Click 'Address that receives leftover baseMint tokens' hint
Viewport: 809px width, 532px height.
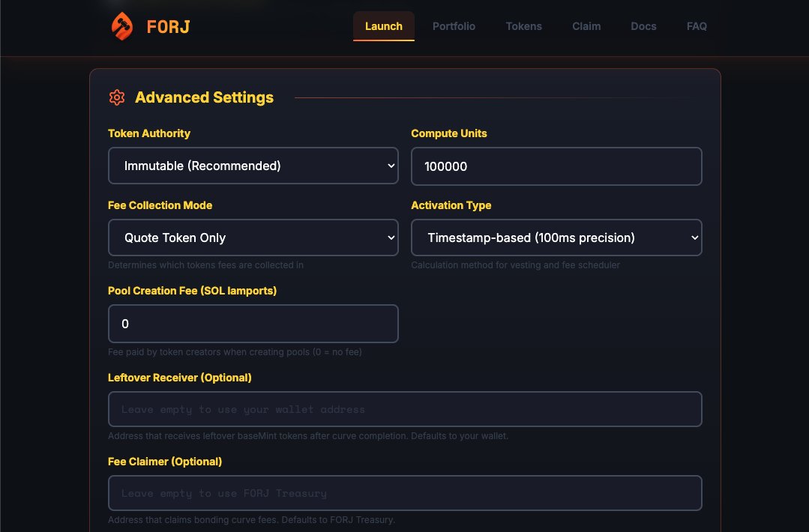point(308,436)
